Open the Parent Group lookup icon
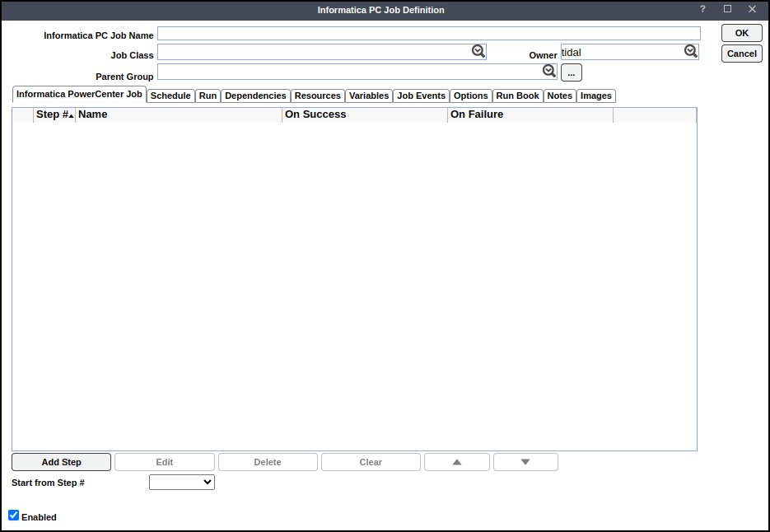The image size is (770, 532). click(549, 71)
